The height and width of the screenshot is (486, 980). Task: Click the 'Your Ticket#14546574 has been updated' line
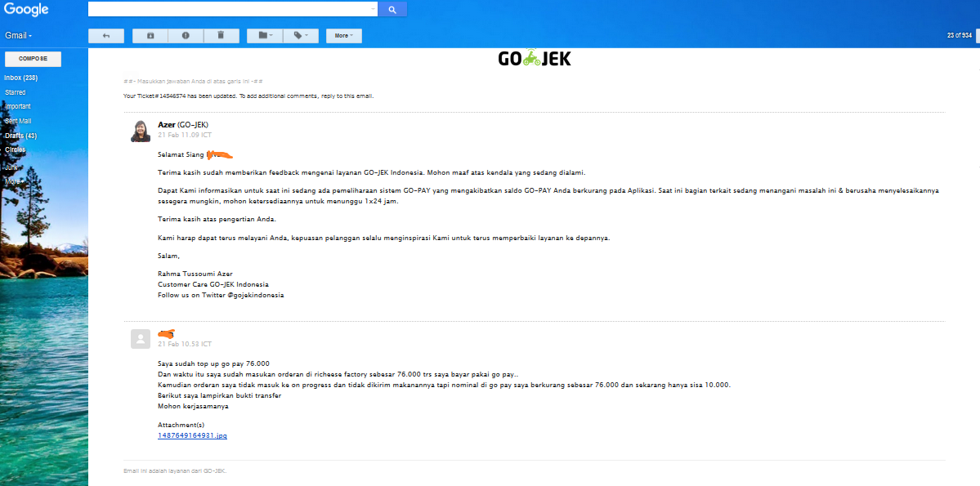pyautogui.click(x=248, y=96)
